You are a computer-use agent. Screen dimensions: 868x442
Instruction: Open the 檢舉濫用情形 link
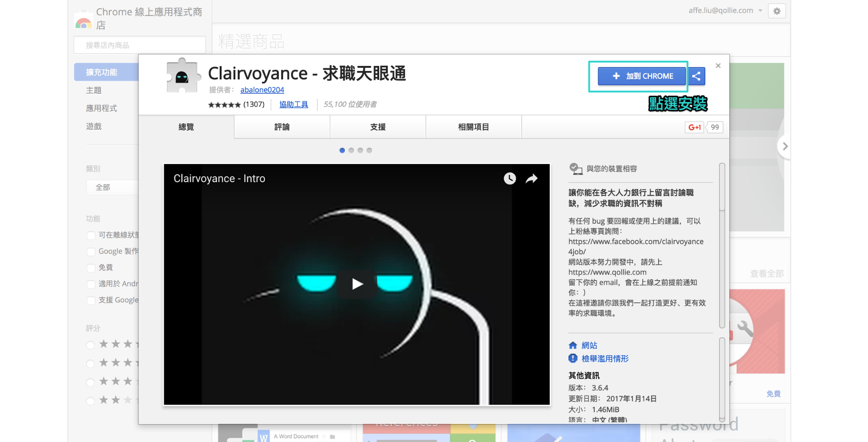coord(605,359)
